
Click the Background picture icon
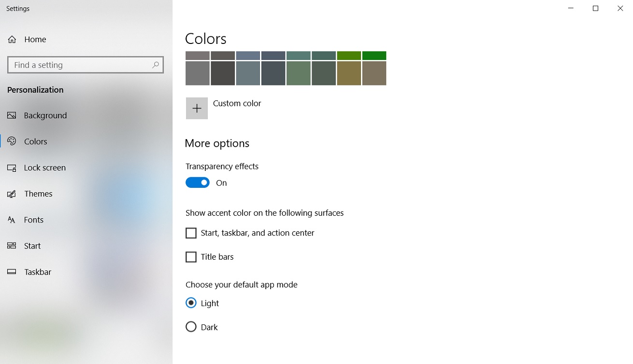12,115
